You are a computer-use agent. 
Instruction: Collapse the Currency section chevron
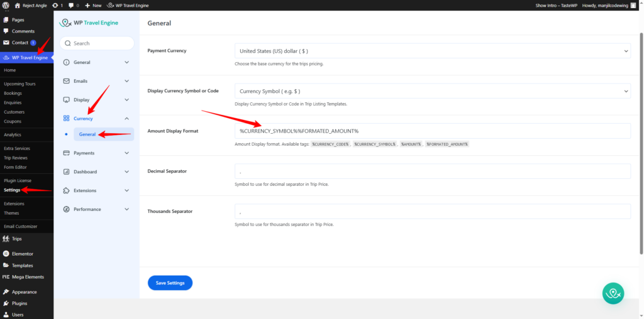tap(127, 119)
